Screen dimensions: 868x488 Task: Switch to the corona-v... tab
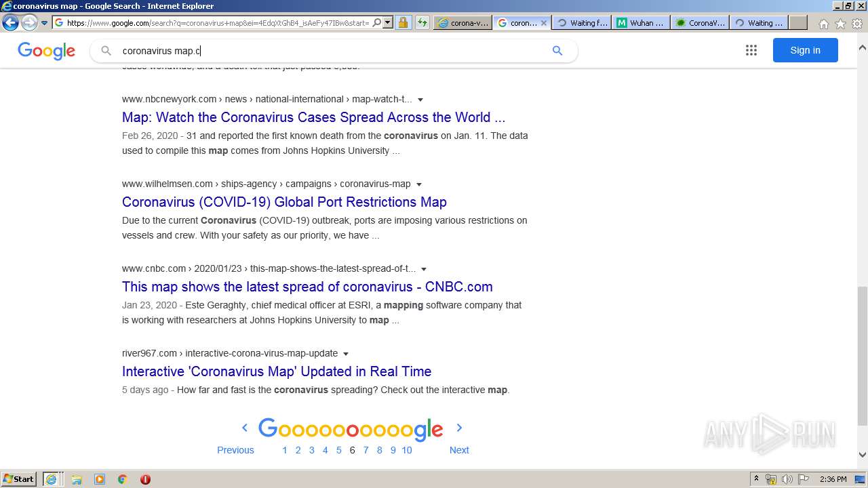click(x=462, y=22)
